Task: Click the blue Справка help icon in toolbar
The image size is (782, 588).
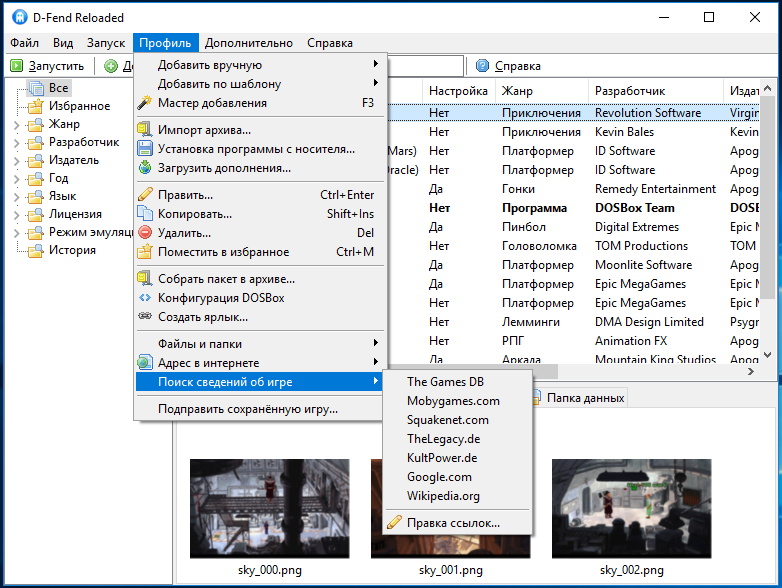Action: 482,66
